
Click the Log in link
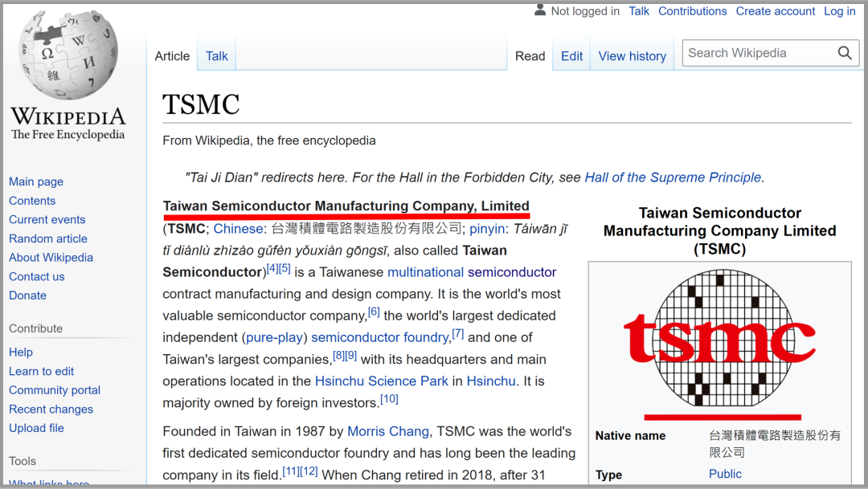(840, 11)
